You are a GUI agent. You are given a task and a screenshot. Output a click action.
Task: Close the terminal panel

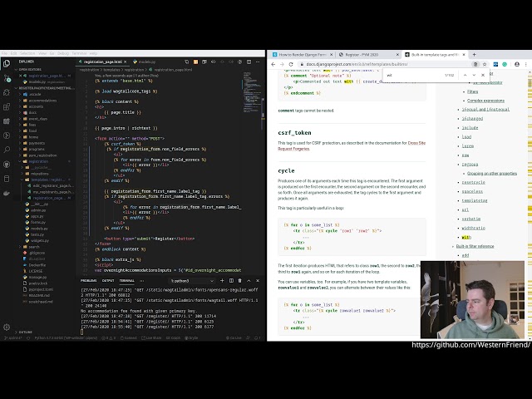pyautogui.click(x=258, y=281)
